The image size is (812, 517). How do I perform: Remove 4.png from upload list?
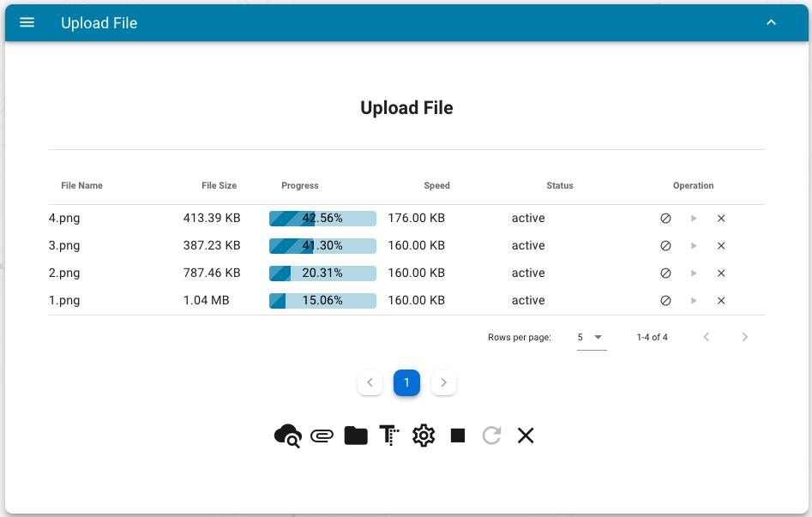coord(721,218)
